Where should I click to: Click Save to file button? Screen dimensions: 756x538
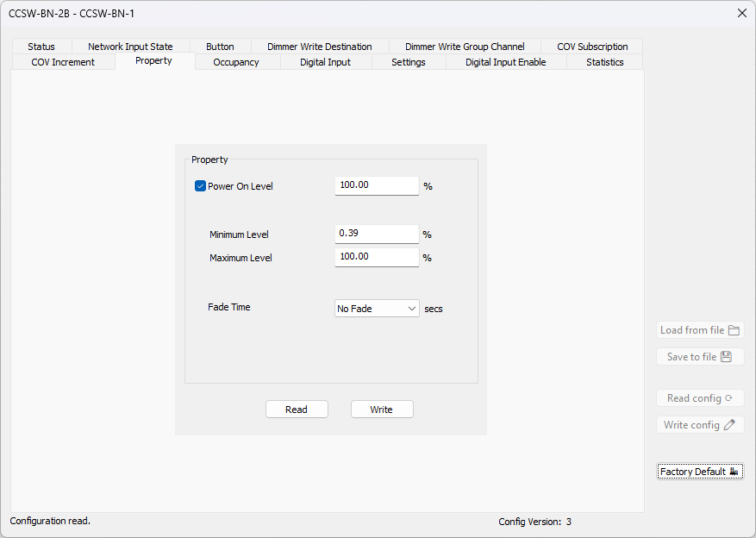click(x=700, y=357)
